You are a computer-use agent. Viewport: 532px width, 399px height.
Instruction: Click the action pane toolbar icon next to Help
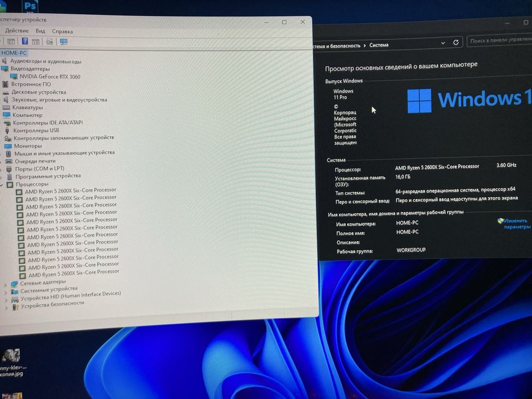35,42
